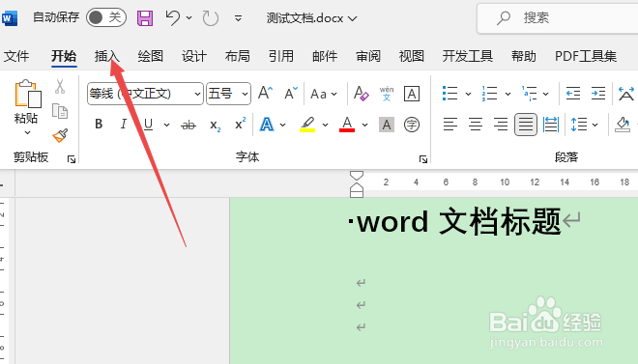This screenshot has width=638, height=364.
Task: Switch to the 引用 tab
Action: (281, 56)
